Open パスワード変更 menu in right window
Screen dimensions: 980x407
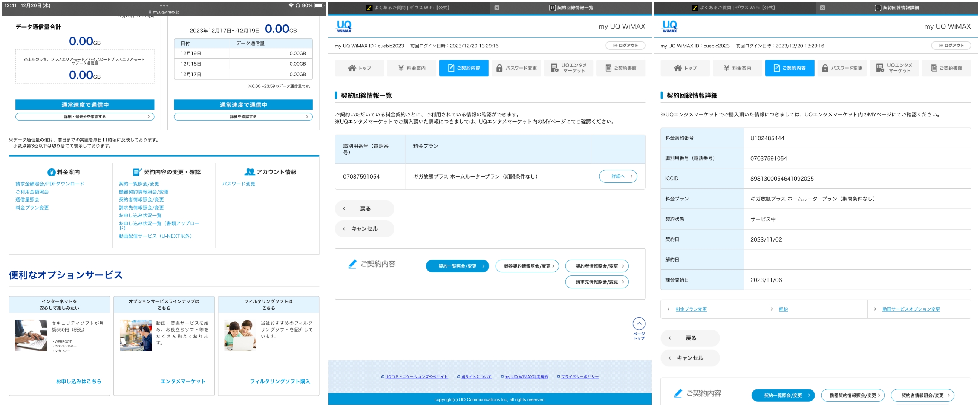coord(842,68)
